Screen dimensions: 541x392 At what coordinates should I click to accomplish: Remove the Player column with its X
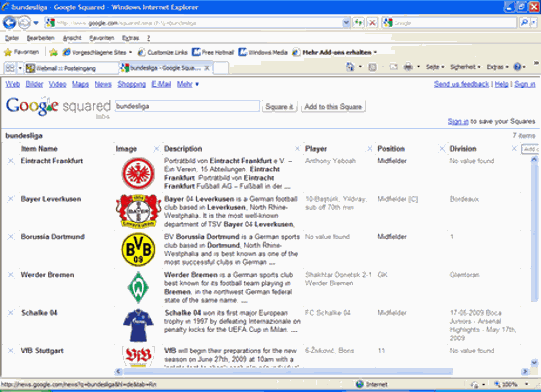pos(369,148)
